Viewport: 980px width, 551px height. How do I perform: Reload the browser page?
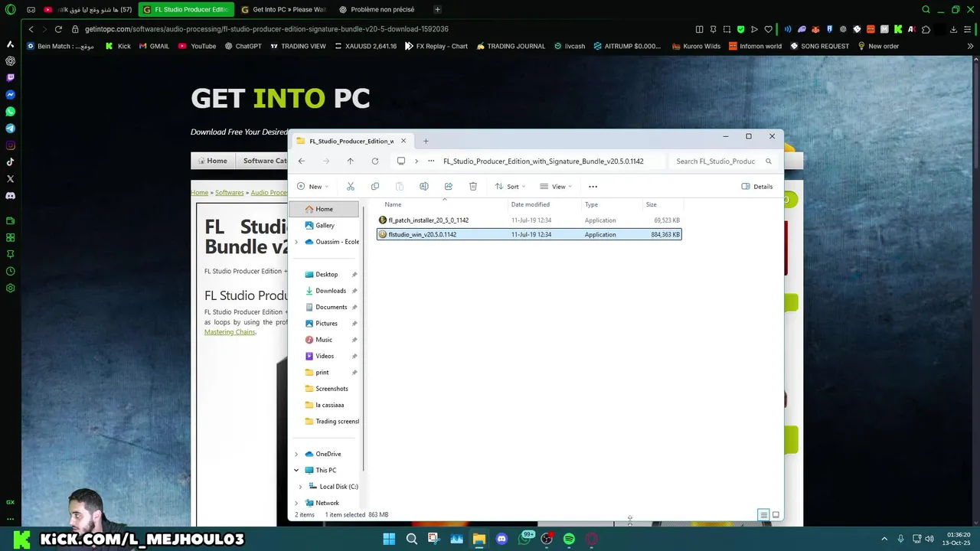58,29
